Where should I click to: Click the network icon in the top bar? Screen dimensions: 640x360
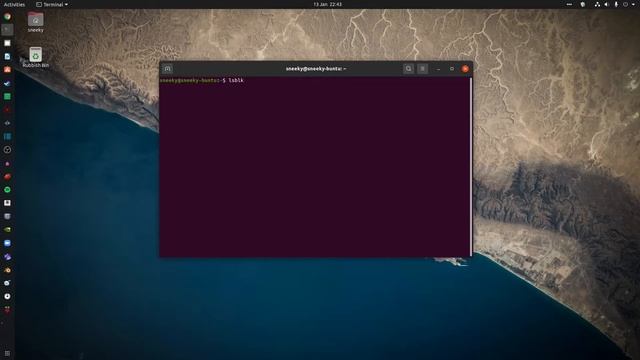[x=597, y=4]
